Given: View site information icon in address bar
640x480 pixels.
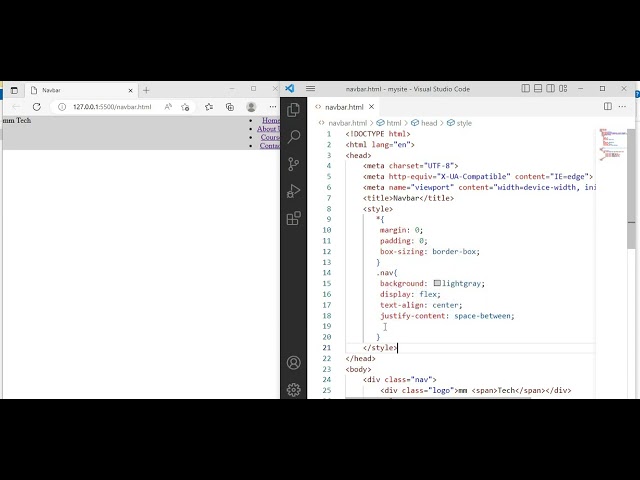Looking at the screenshot, I should pos(62,107).
